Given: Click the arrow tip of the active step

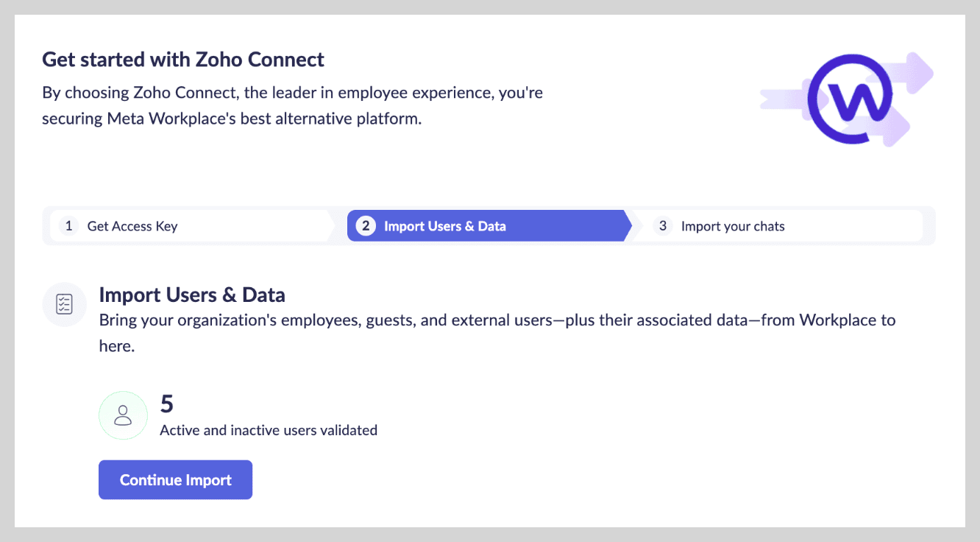Looking at the screenshot, I should tap(626, 226).
